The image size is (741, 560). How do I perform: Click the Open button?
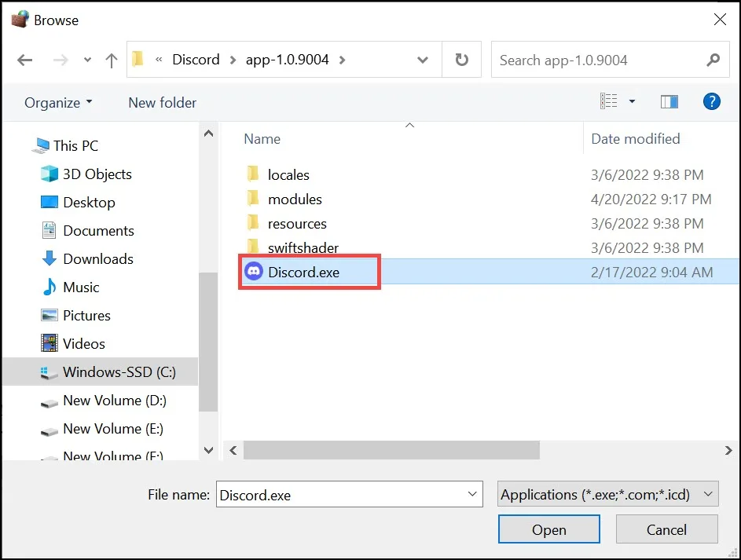[548, 529]
